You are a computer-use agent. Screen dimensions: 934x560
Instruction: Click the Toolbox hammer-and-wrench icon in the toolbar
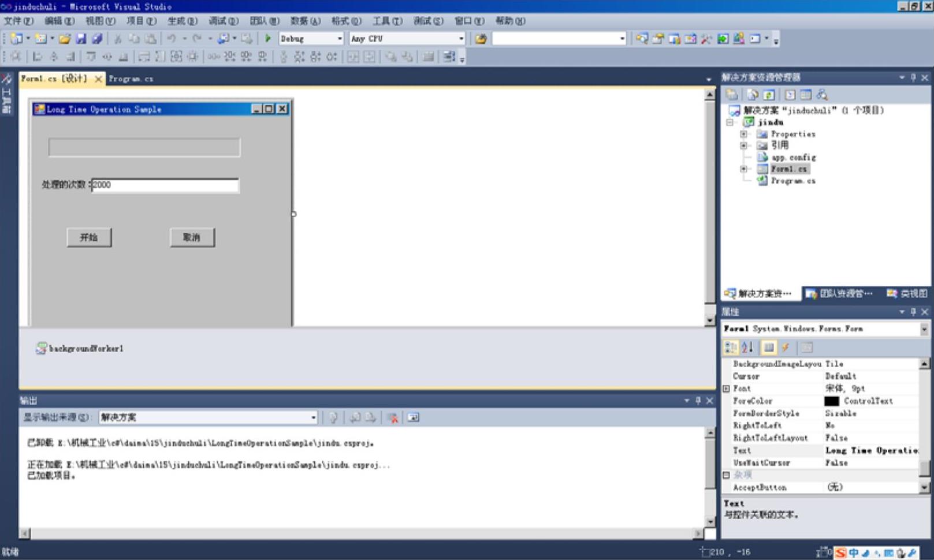pos(706,39)
